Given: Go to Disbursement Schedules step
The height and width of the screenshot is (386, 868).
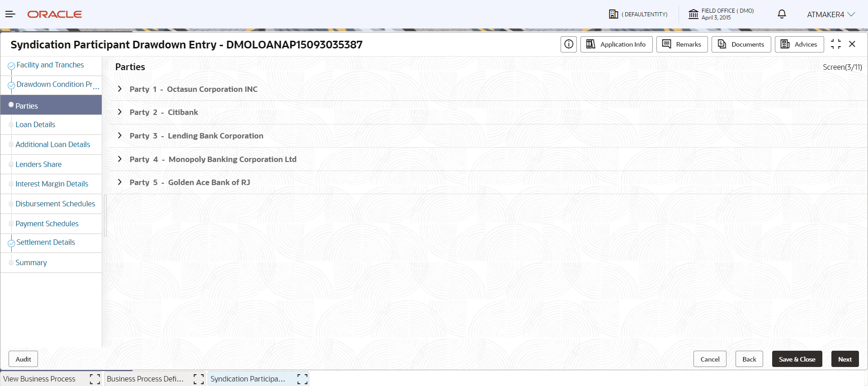Looking at the screenshot, I should [x=51, y=204].
